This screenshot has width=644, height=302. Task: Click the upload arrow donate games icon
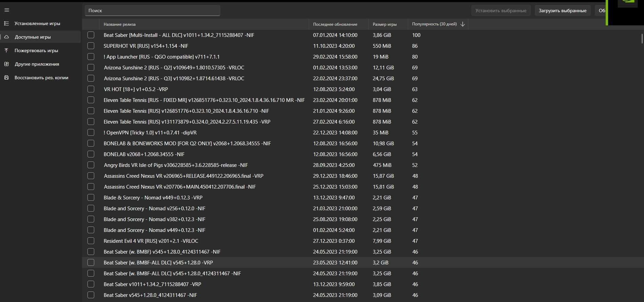point(6,50)
